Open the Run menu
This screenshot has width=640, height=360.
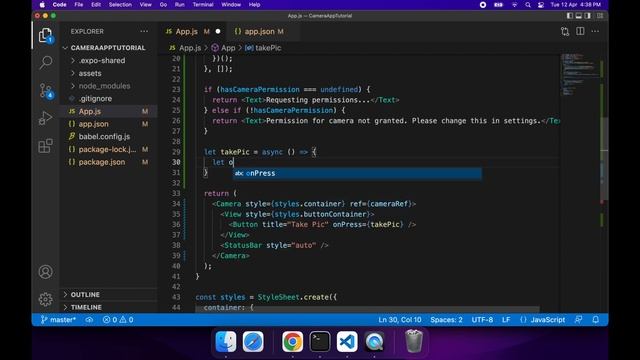(179, 4)
